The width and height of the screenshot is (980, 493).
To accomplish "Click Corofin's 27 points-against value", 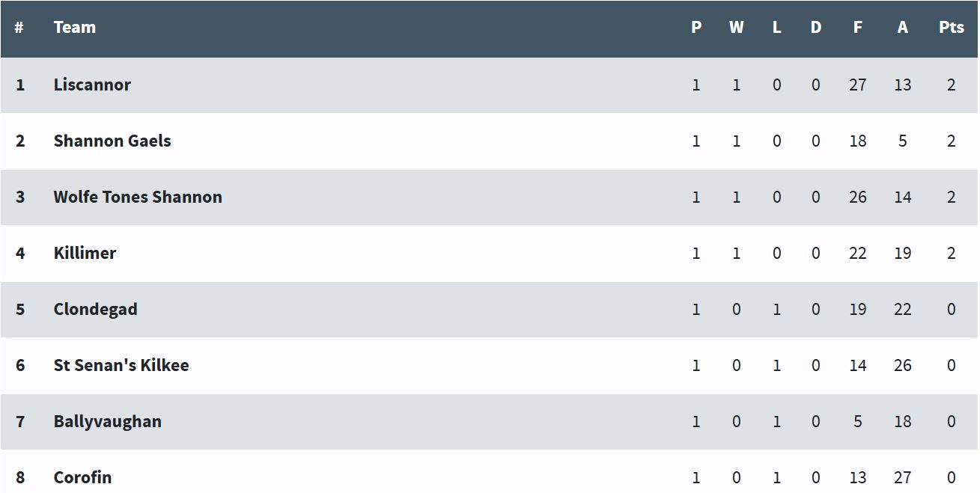I will 903,478.
